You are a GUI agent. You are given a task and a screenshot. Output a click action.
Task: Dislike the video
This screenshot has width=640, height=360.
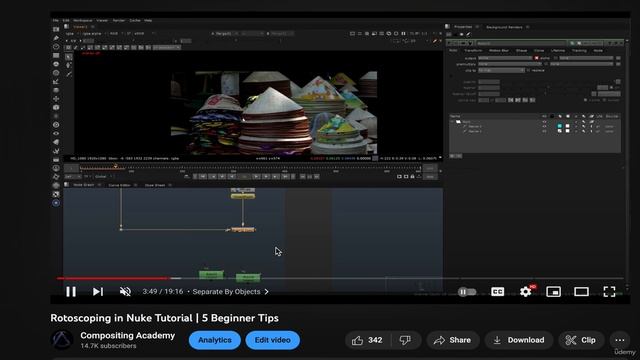pyautogui.click(x=405, y=340)
